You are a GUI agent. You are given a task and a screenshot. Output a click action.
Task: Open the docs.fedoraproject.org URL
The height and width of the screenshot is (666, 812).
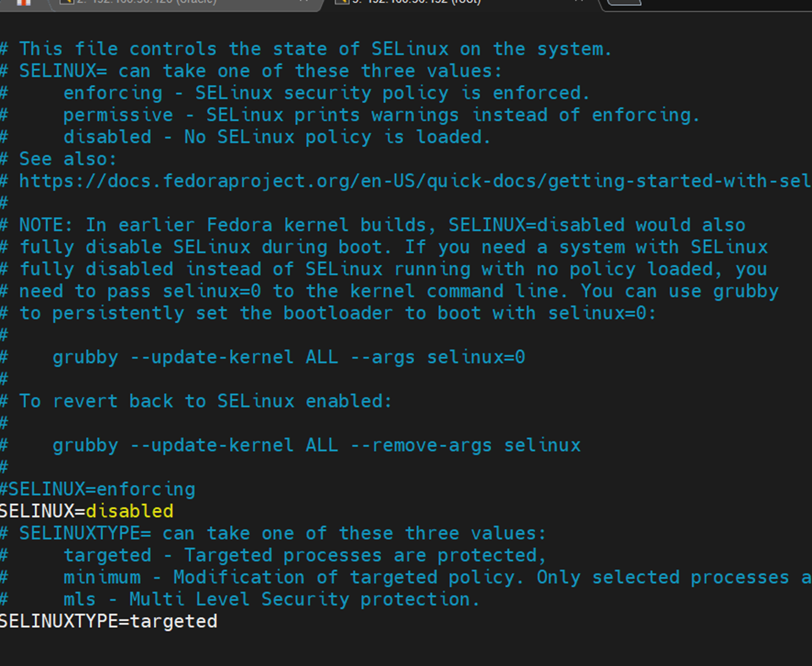(x=415, y=181)
